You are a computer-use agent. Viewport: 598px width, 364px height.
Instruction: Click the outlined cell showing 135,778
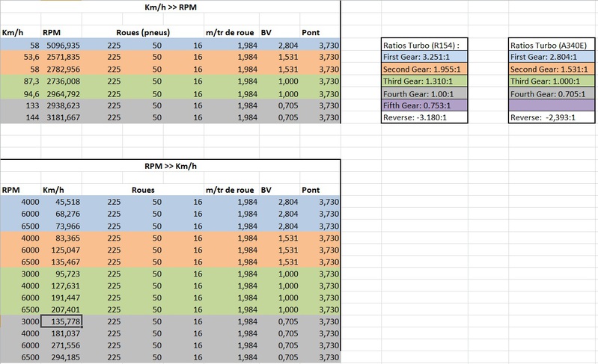coord(61,322)
